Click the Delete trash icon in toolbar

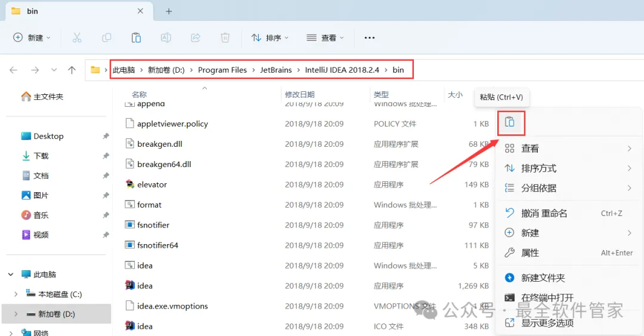click(x=225, y=38)
